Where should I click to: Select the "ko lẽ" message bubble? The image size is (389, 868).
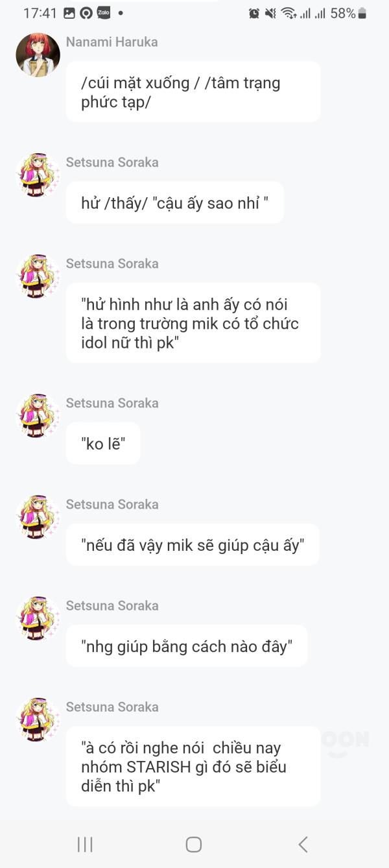click(x=103, y=444)
